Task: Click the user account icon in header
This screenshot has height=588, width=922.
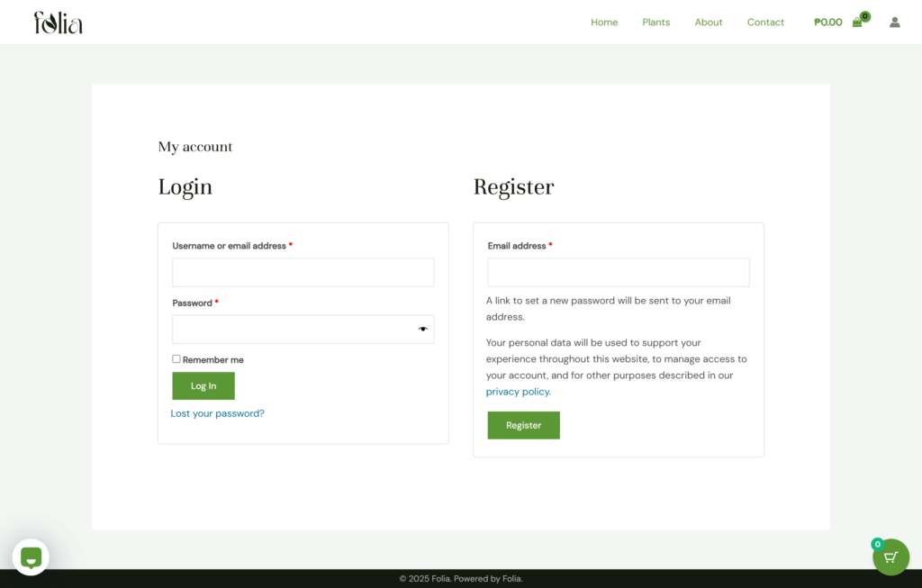Action: (894, 23)
